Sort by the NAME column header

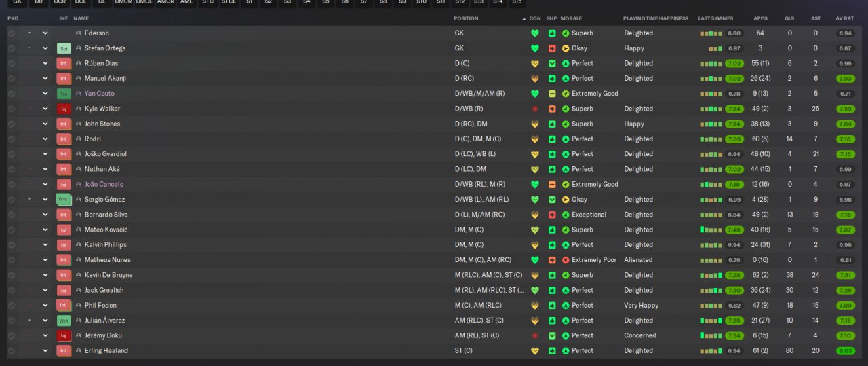pyautogui.click(x=81, y=18)
